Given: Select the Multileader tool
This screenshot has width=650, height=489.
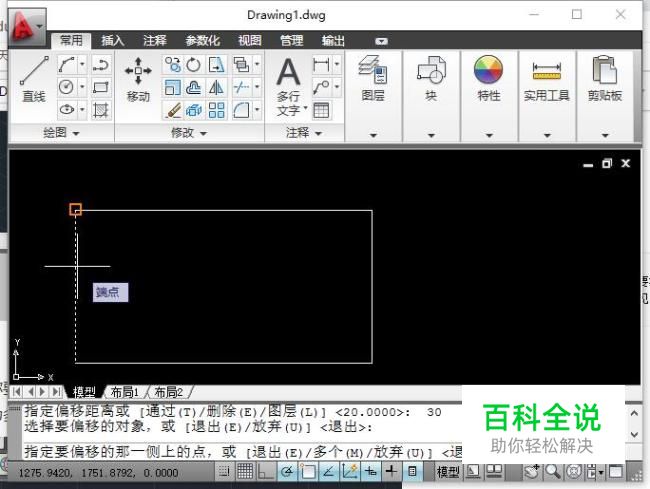Looking at the screenshot, I should point(321,87).
